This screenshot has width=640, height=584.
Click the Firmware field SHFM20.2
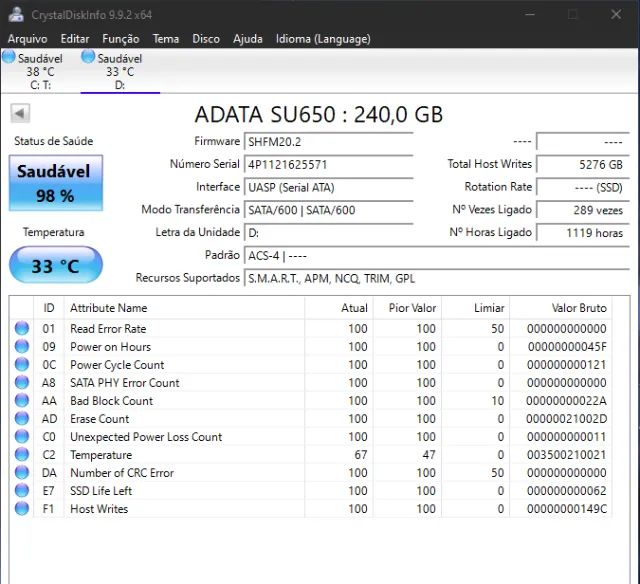pos(329,142)
